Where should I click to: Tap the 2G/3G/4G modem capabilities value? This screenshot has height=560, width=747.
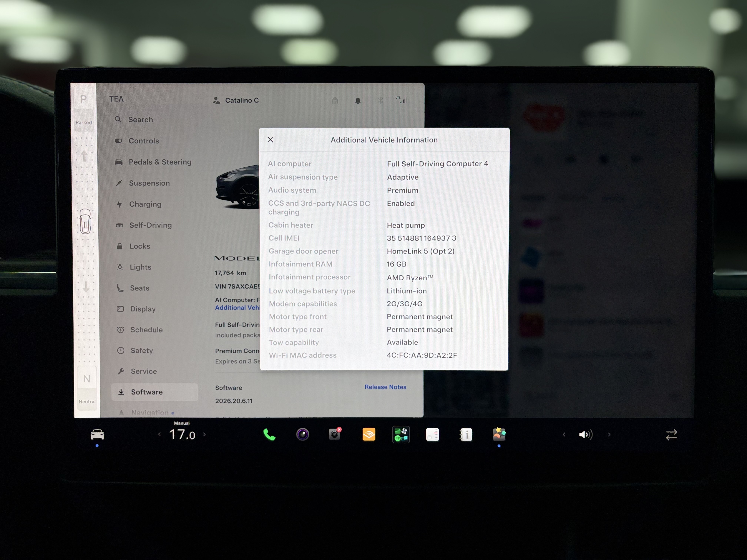coord(404,304)
